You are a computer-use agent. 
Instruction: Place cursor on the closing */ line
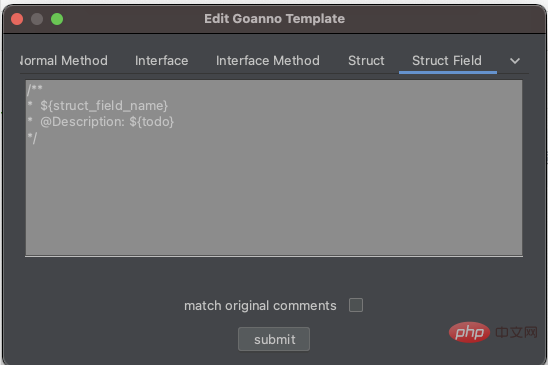pos(32,138)
